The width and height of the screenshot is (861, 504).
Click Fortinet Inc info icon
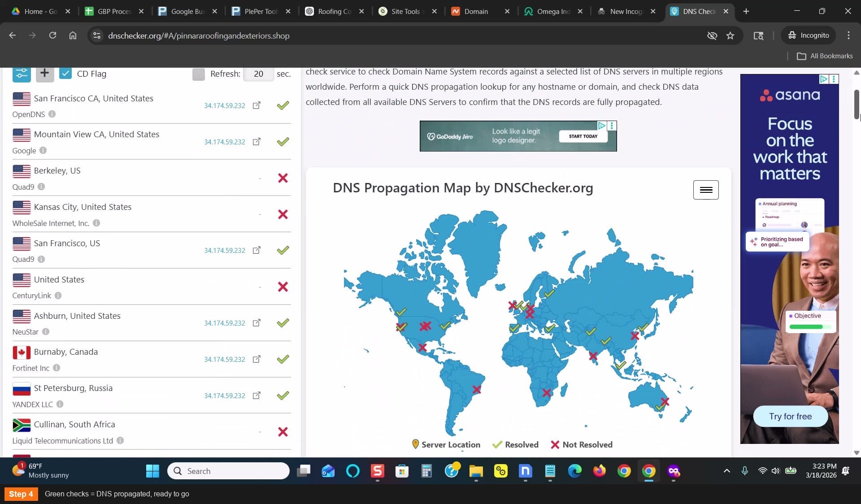pos(57,368)
